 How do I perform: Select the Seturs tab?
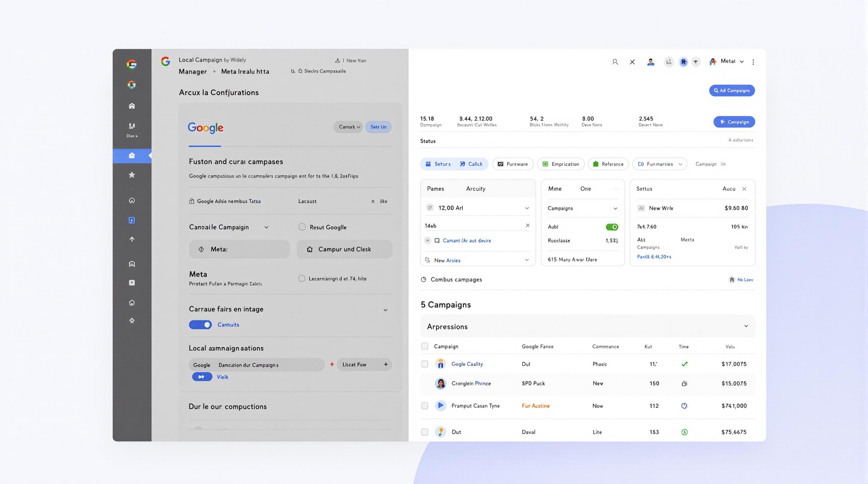pyautogui.click(x=438, y=164)
